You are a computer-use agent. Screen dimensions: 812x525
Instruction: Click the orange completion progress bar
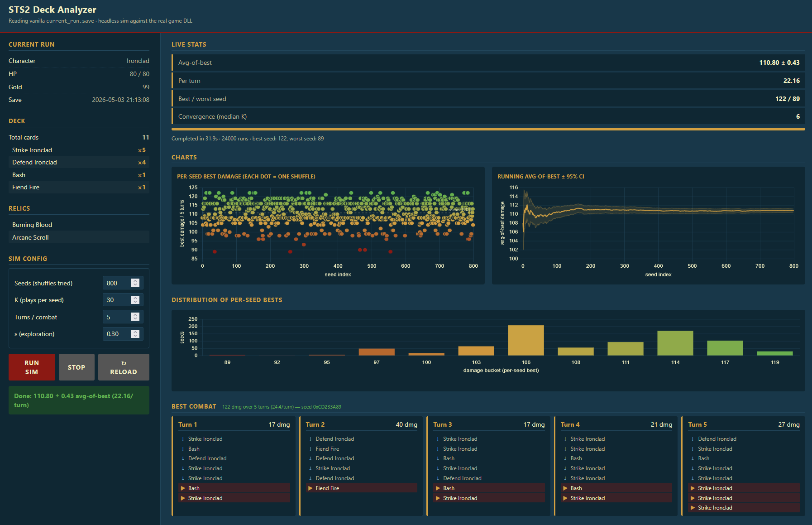[x=488, y=129]
